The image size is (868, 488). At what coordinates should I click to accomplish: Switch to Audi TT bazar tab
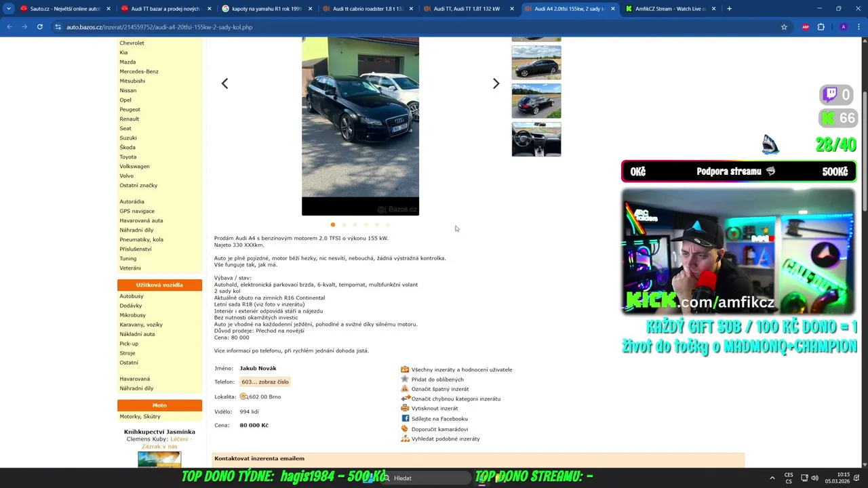point(165,9)
